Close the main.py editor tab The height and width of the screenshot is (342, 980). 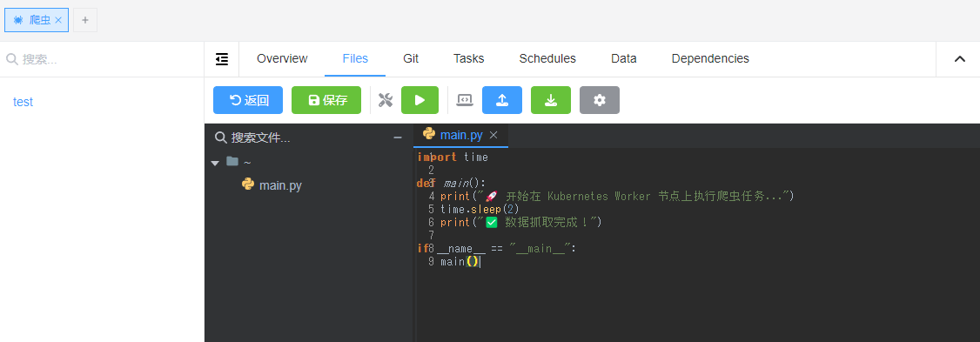[x=493, y=135]
